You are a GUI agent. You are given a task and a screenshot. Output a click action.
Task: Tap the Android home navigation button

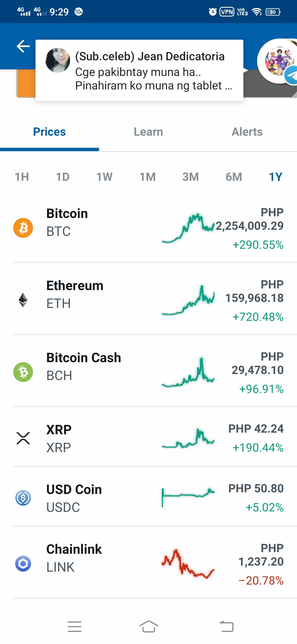pyautogui.click(x=148, y=627)
